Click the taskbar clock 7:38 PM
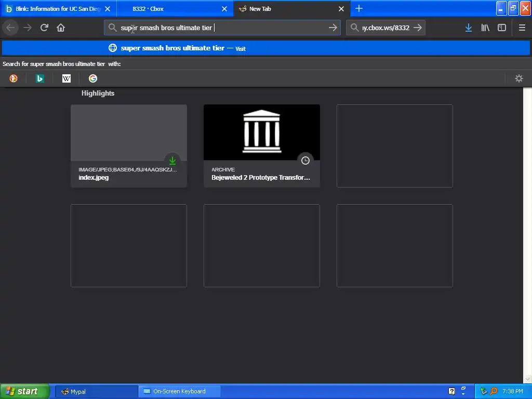 click(513, 391)
